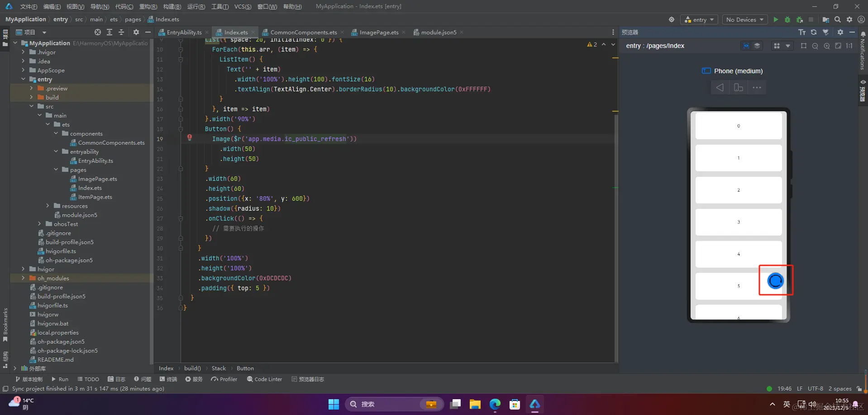Viewport: 868px width, 415px height.
Task: Open the project structure icon in top toolbar
Action: (x=825, y=19)
